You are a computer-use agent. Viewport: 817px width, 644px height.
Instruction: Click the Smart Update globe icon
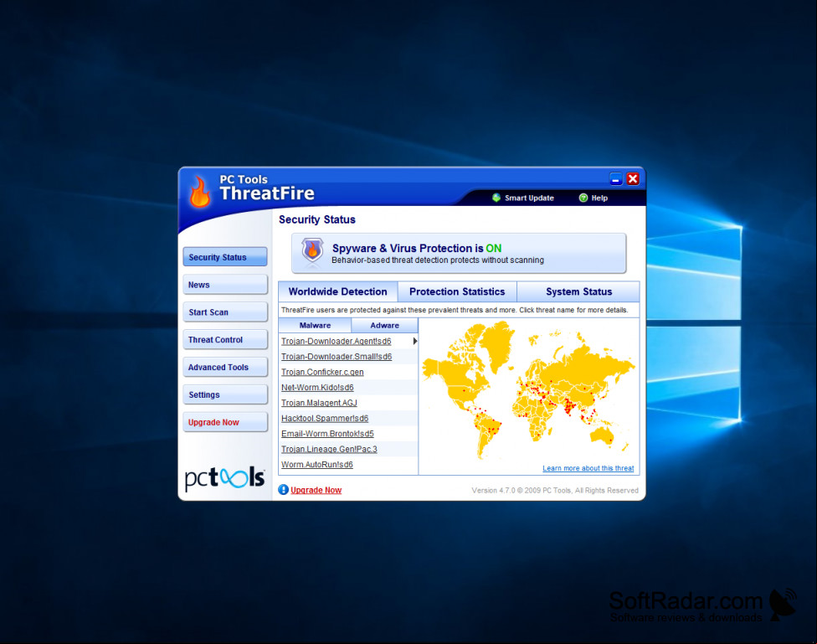click(496, 198)
